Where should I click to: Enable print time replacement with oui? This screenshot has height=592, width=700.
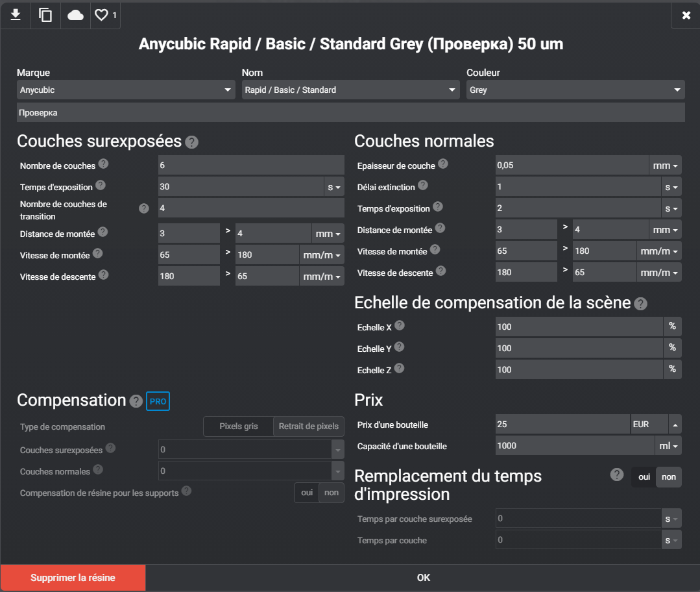pyautogui.click(x=644, y=476)
